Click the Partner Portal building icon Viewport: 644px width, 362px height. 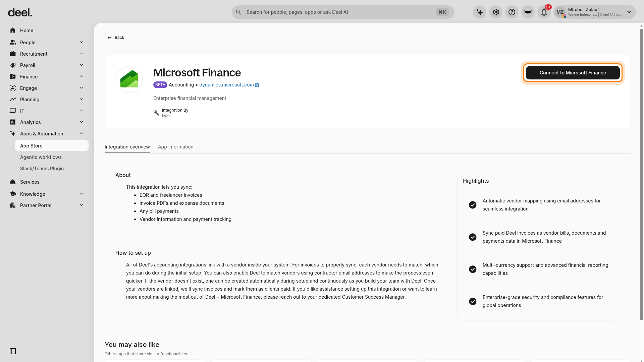pos(13,205)
